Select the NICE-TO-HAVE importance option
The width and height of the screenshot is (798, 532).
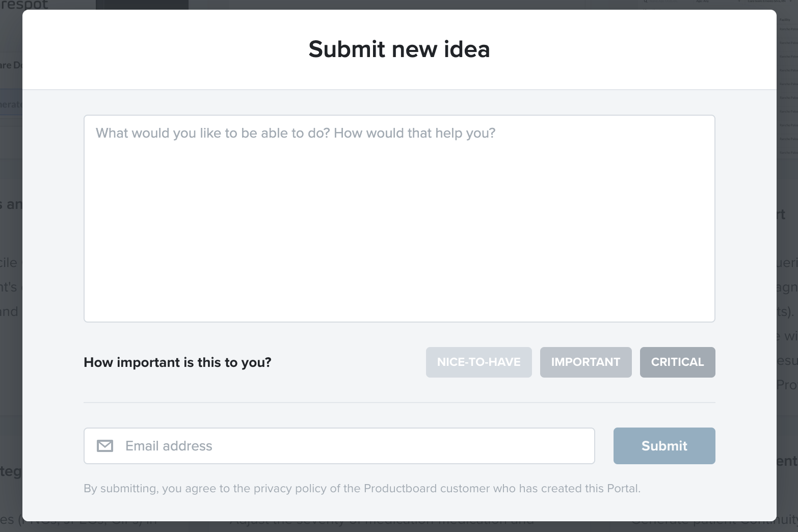point(479,362)
